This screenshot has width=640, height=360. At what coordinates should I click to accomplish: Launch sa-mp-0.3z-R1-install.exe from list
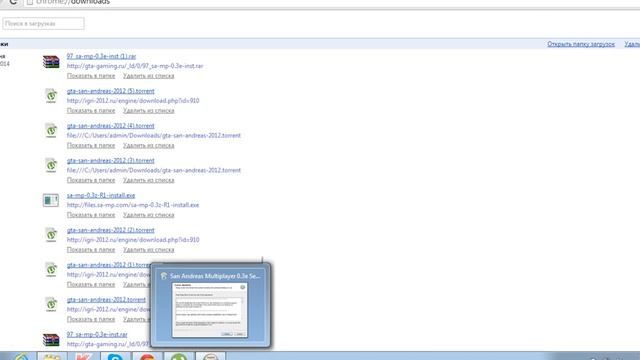pyautogui.click(x=101, y=195)
